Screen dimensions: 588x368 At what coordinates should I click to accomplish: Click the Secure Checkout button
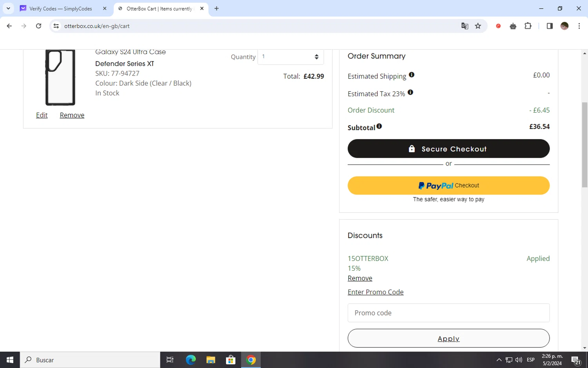point(448,149)
